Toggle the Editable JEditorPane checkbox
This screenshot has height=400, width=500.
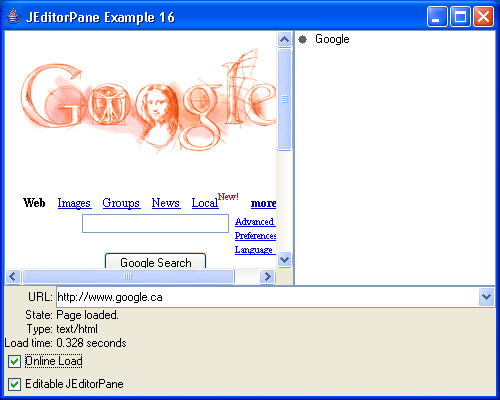click(14, 384)
